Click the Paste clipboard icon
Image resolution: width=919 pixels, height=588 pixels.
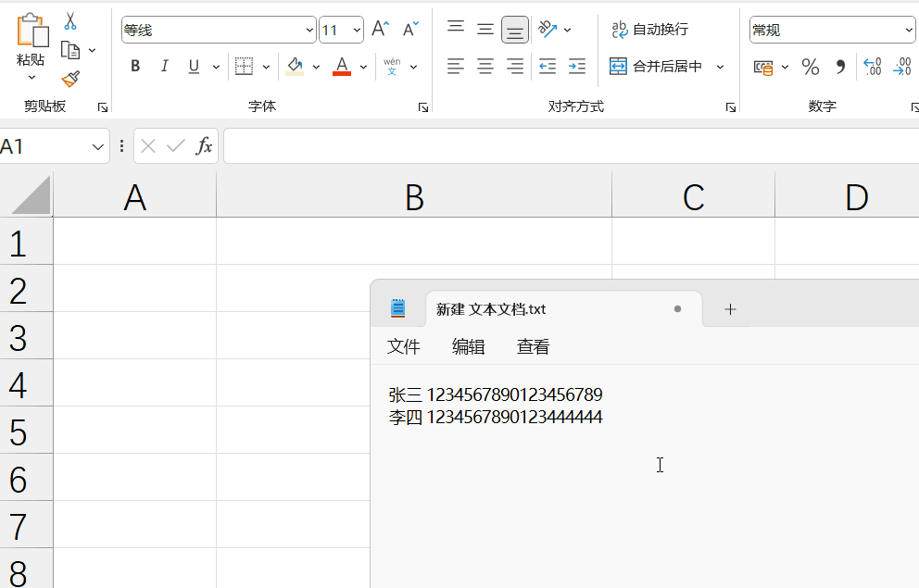32,31
